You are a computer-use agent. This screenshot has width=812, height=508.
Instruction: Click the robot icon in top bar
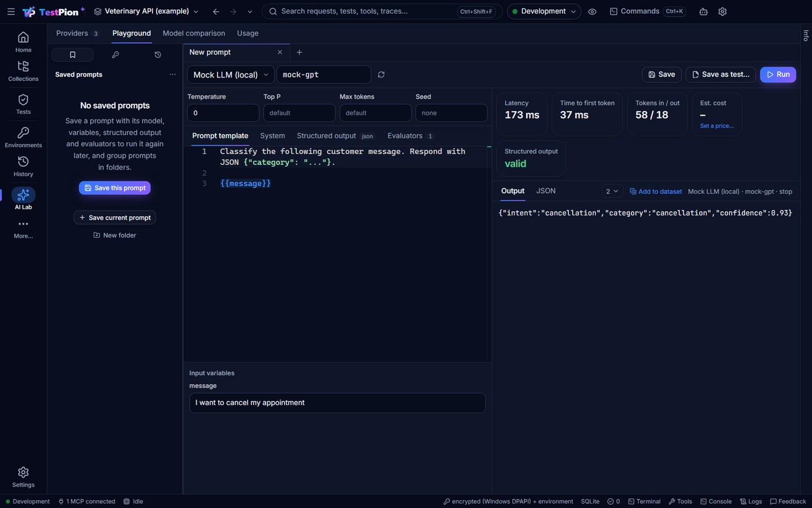click(x=703, y=11)
